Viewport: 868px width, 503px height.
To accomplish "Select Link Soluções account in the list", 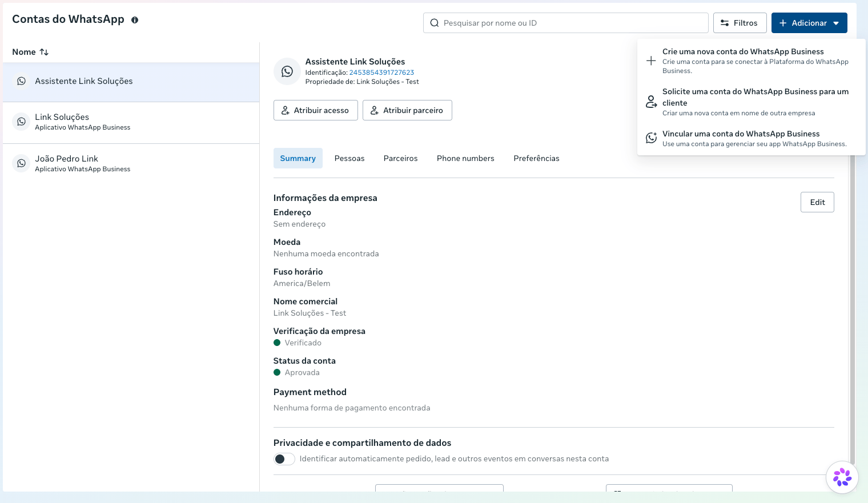I will 131,122.
